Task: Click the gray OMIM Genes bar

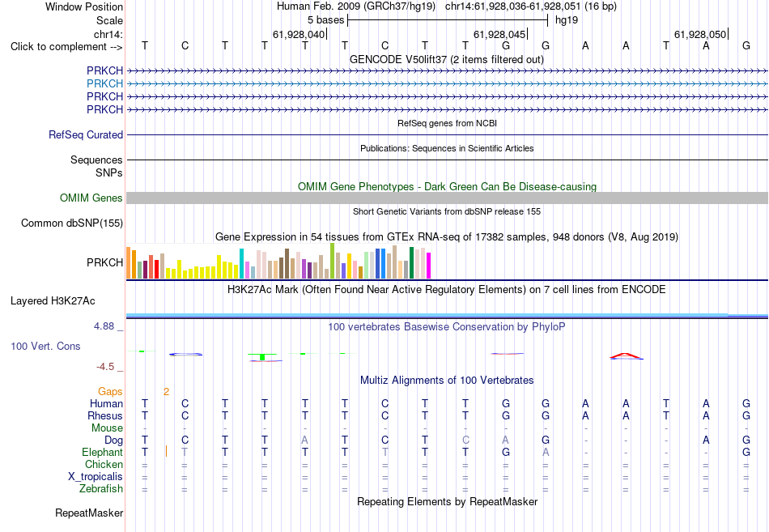Action: click(447, 198)
